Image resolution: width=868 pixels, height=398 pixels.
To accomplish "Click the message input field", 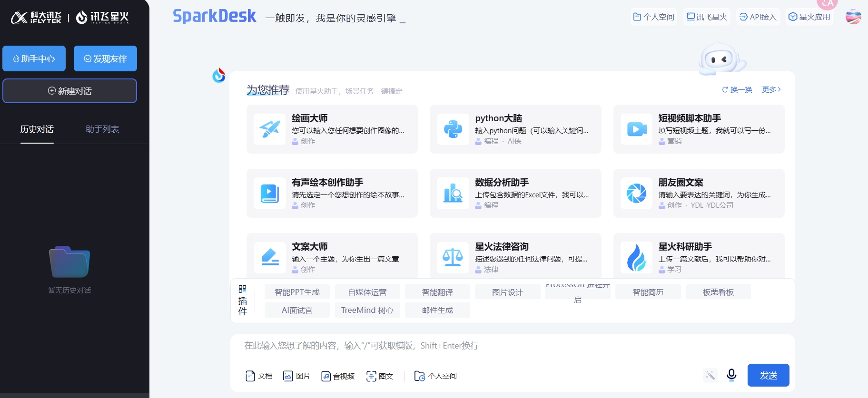I will tap(513, 346).
